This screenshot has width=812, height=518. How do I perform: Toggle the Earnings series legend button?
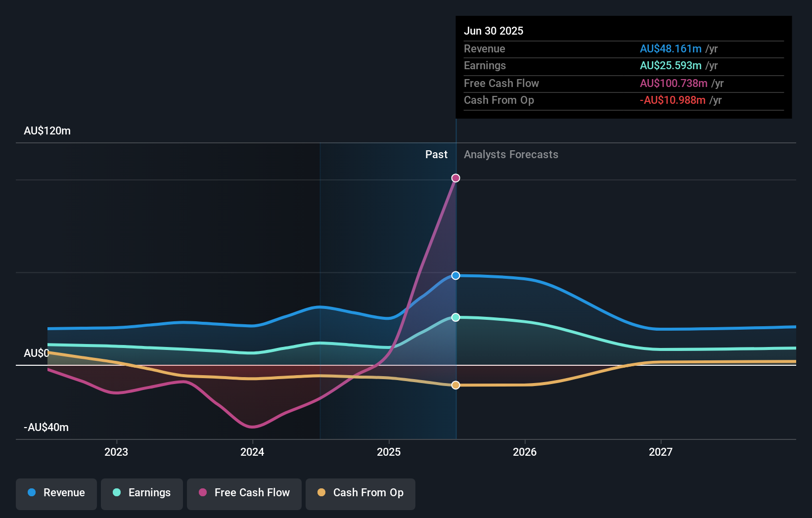point(142,493)
